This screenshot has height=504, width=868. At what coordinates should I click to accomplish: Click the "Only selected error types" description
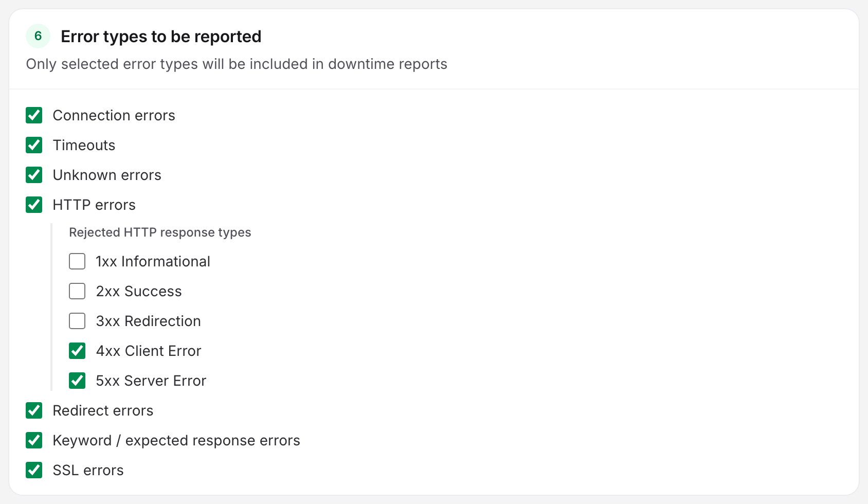(237, 64)
